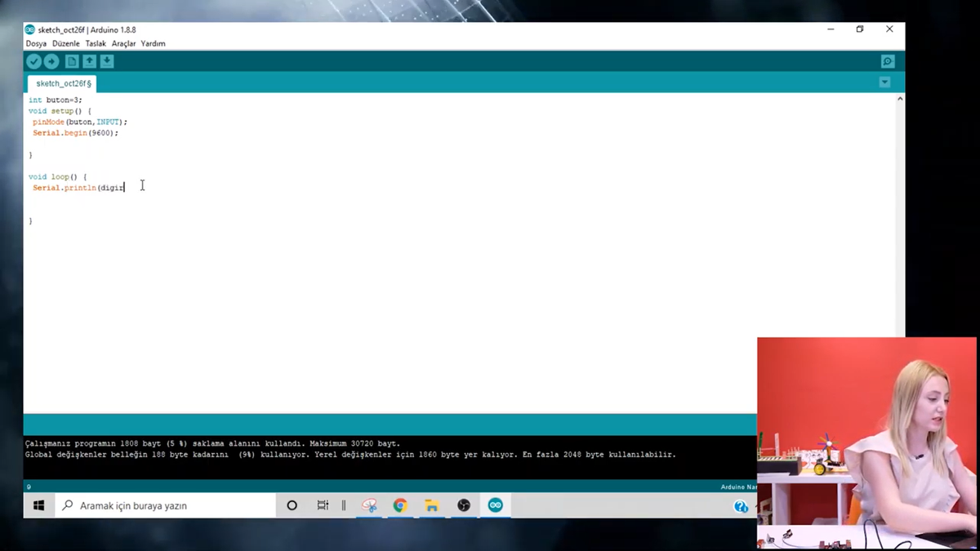The image size is (980, 551).
Task: Open the Taslak menu
Action: click(96, 43)
